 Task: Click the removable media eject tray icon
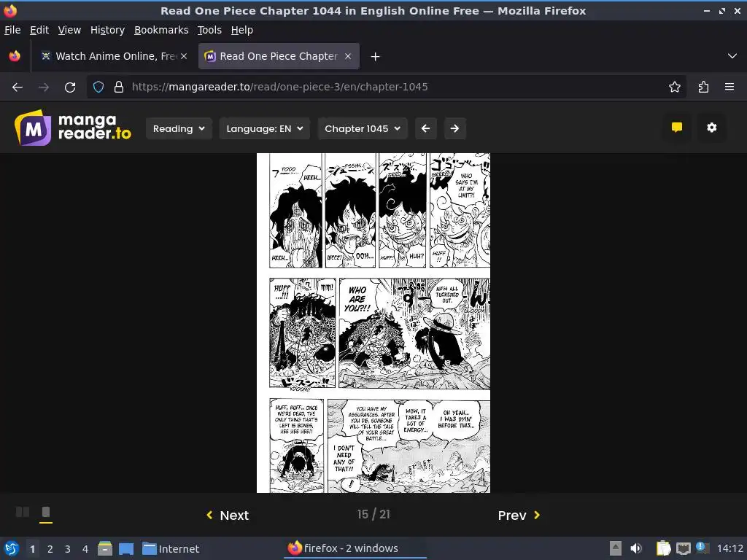coord(616,548)
